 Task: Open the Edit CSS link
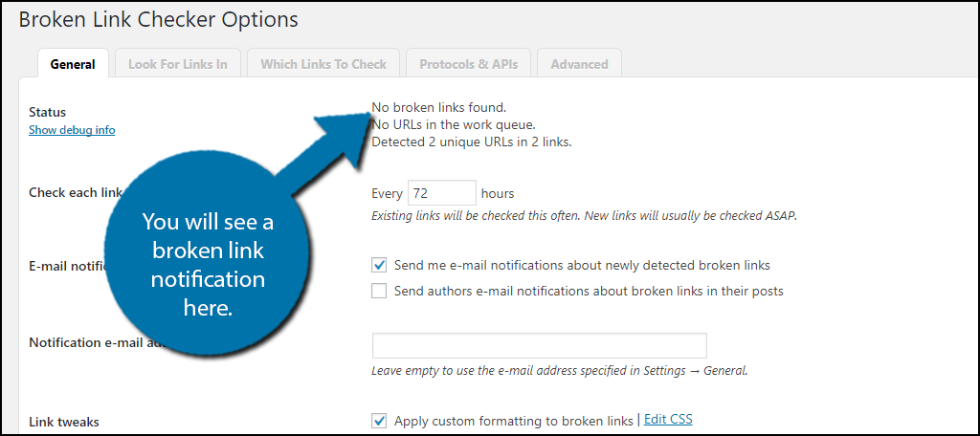click(x=668, y=419)
